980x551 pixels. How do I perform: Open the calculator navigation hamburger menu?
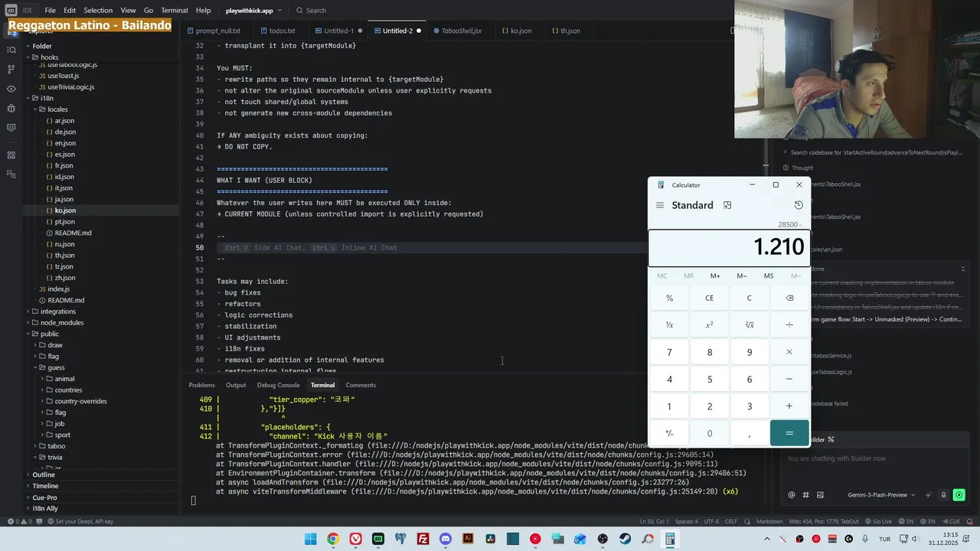click(x=660, y=205)
